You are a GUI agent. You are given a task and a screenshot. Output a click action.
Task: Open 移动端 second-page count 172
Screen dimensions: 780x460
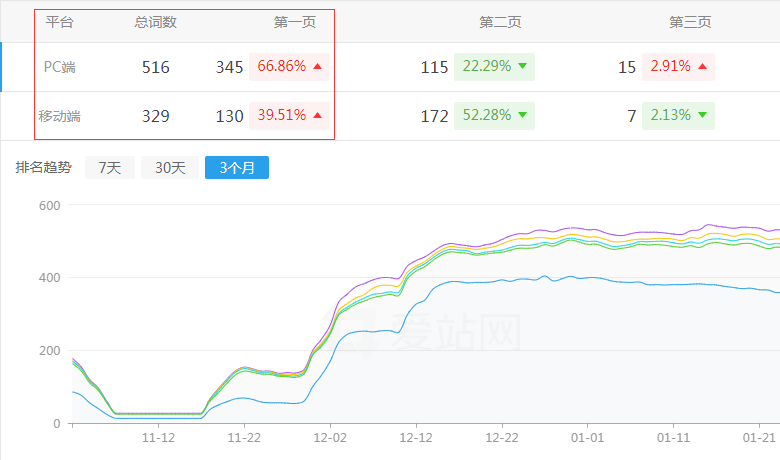tap(434, 116)
